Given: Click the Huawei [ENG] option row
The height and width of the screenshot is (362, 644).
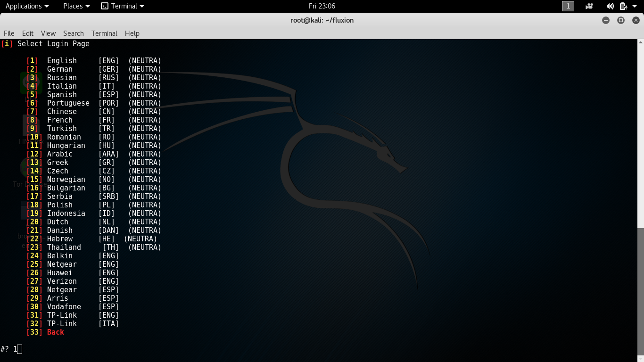Looking at the screenshot, I should [x=73, y=273].
